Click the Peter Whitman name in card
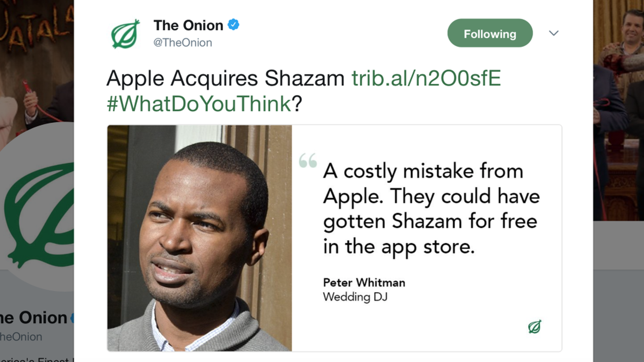Image resolution: width=644 pixels, height=362 pixels. (x=364, y=283)
